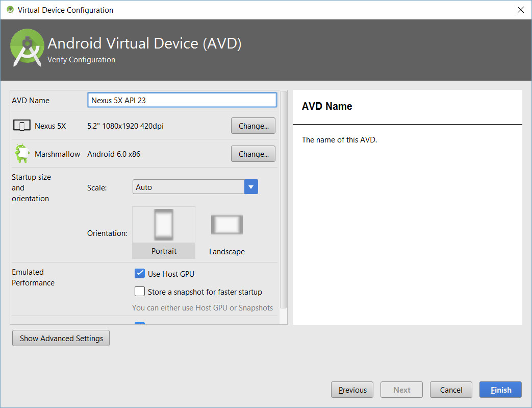Screen dimensions: 532x408
Task: Click the 'Android 6.0 x86' text
Action: click(114, 154)
